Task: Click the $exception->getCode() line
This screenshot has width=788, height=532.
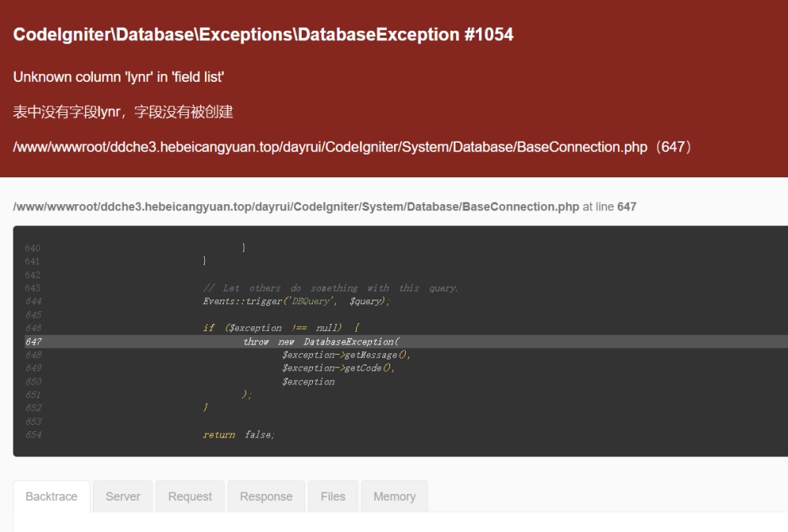Action: [x=338, y=368]
